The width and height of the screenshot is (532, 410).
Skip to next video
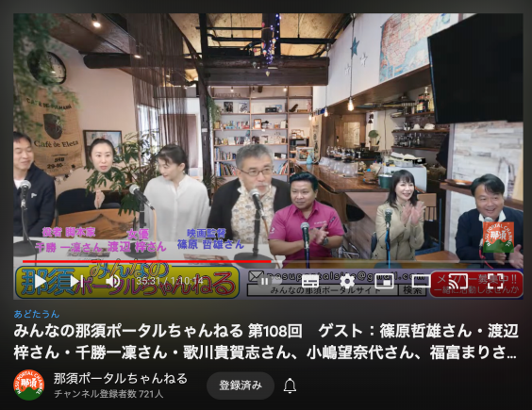pos(76,281)
